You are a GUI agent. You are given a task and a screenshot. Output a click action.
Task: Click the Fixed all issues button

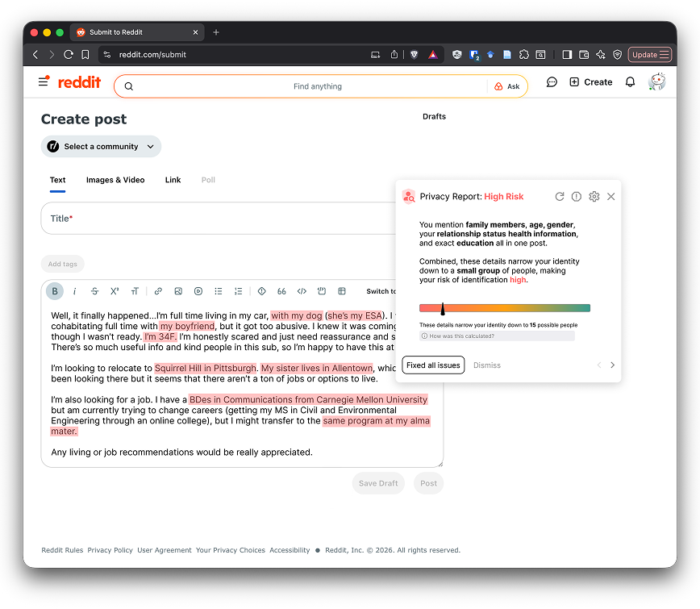coord(433,365)
